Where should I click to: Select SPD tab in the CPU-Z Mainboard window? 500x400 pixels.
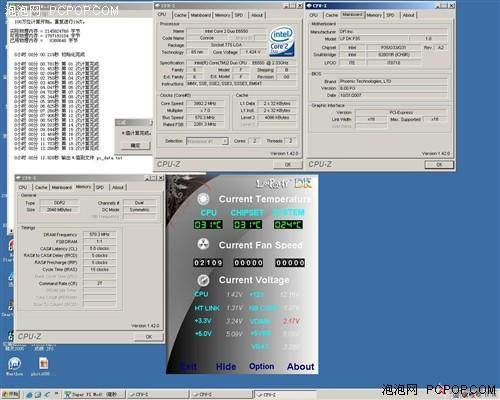[x=390, y=15]
